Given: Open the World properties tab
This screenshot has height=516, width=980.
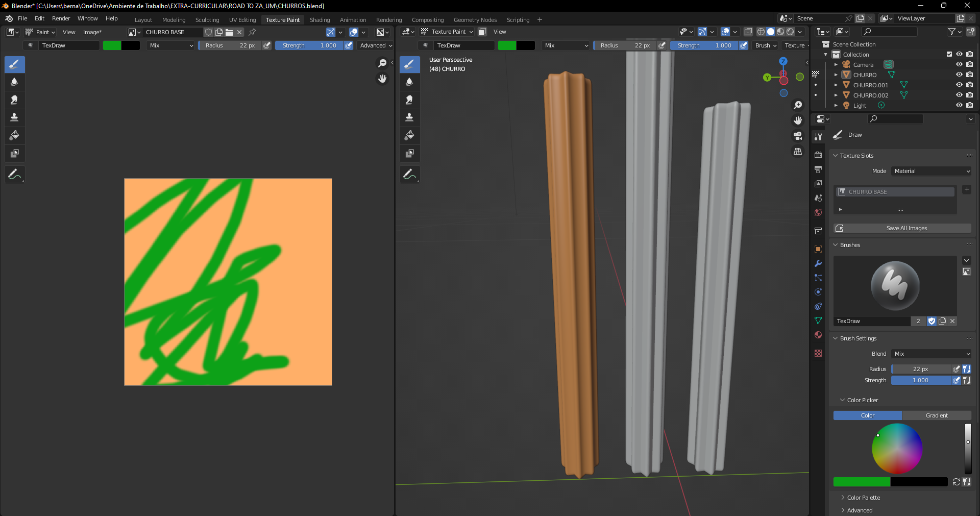Looking at the screenshot, I should [818, 212].
